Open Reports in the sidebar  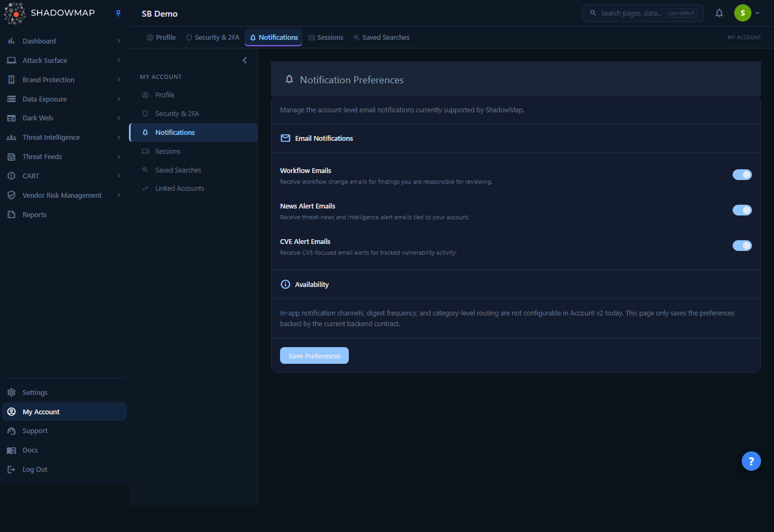pyautogui.click(x=64, y=214)
